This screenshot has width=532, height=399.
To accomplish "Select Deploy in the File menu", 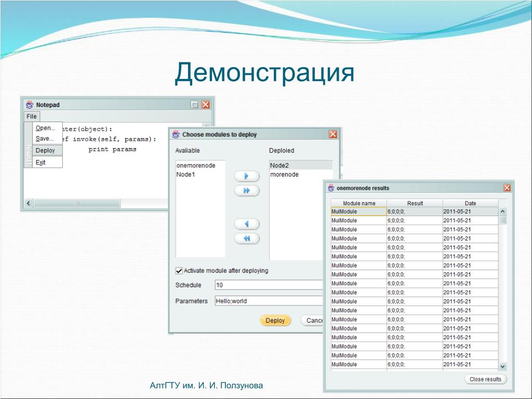I will (48, 150).
